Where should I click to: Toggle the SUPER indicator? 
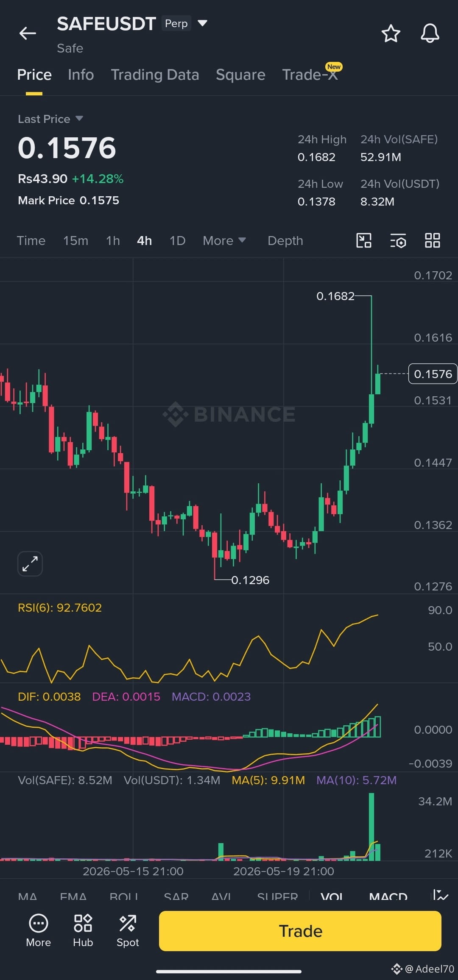click(x=278, y=896)
